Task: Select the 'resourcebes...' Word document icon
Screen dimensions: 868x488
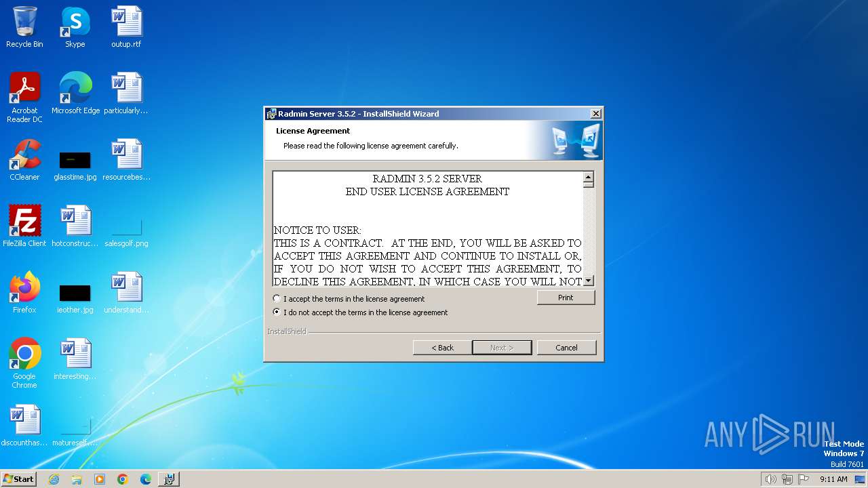Action: tap(126, 160)
